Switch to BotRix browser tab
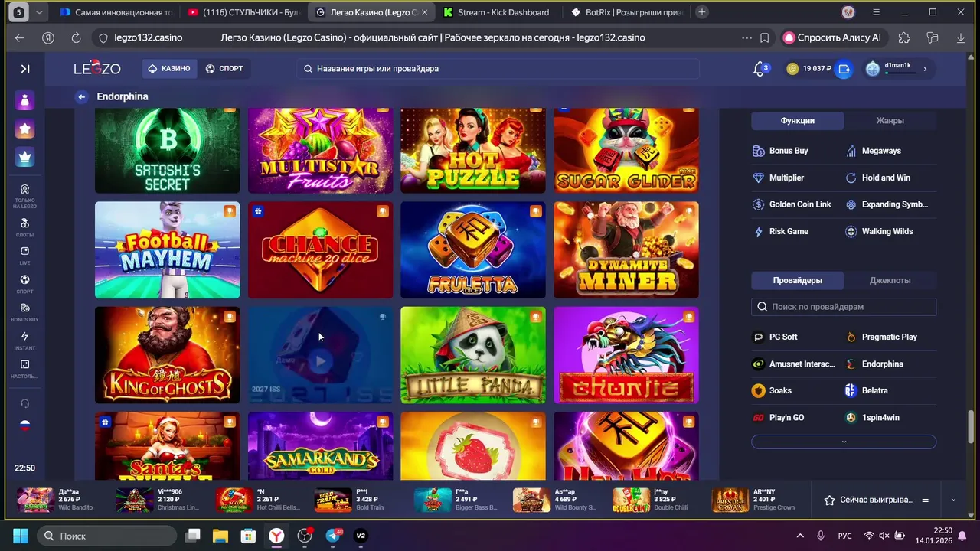The image size is (980, 551). pyautogui.click(x=626, y=12)
